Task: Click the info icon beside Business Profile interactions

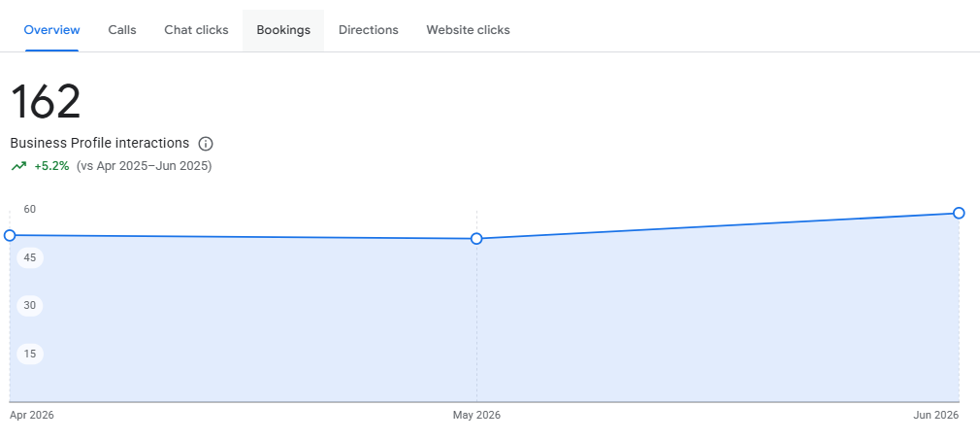Action: (206, 144)
